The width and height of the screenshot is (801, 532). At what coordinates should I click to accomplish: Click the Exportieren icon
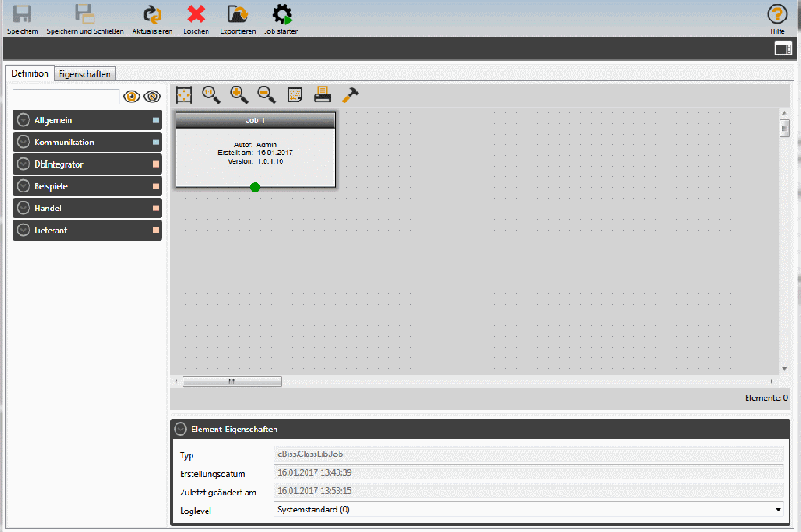238,14
